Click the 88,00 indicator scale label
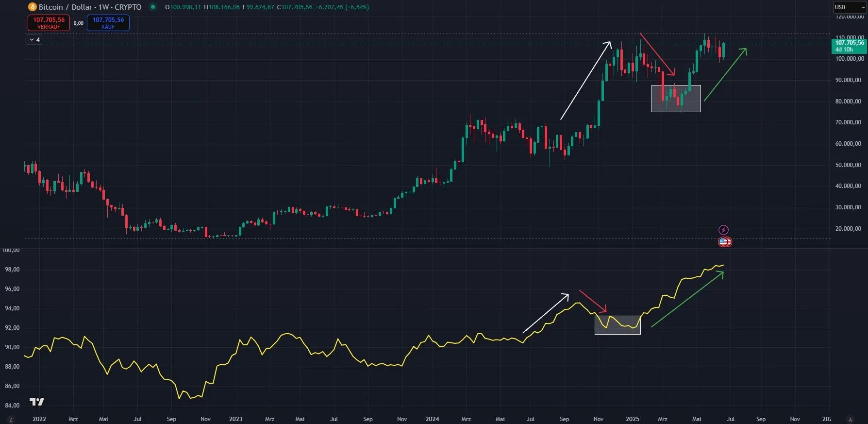This screenshot has height=424, width=868. 12,367
